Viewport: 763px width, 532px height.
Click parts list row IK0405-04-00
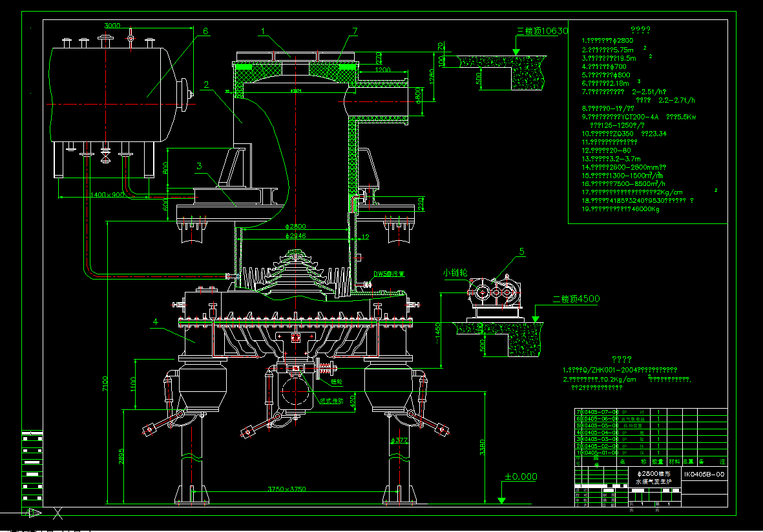(652, 433)
